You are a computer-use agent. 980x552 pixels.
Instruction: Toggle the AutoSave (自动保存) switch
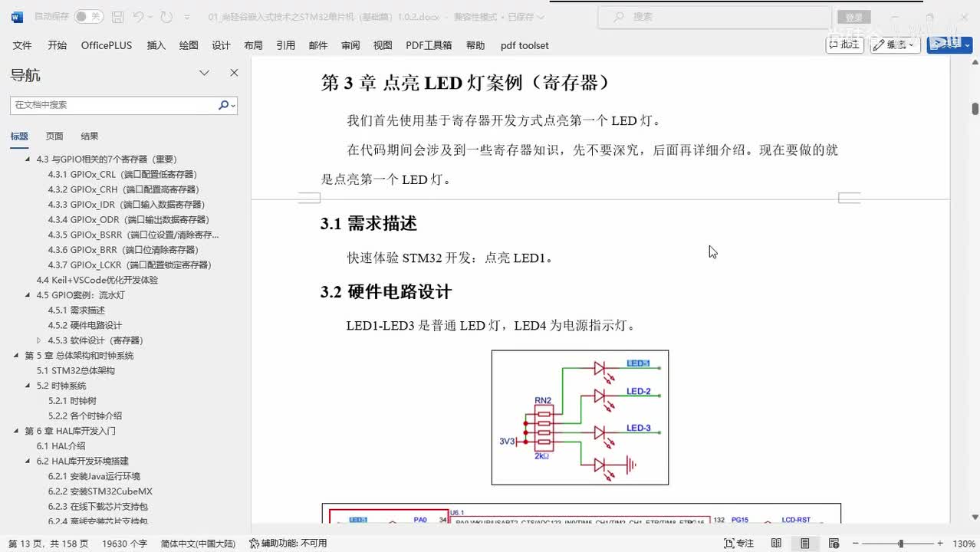click(x=88, y=16)
